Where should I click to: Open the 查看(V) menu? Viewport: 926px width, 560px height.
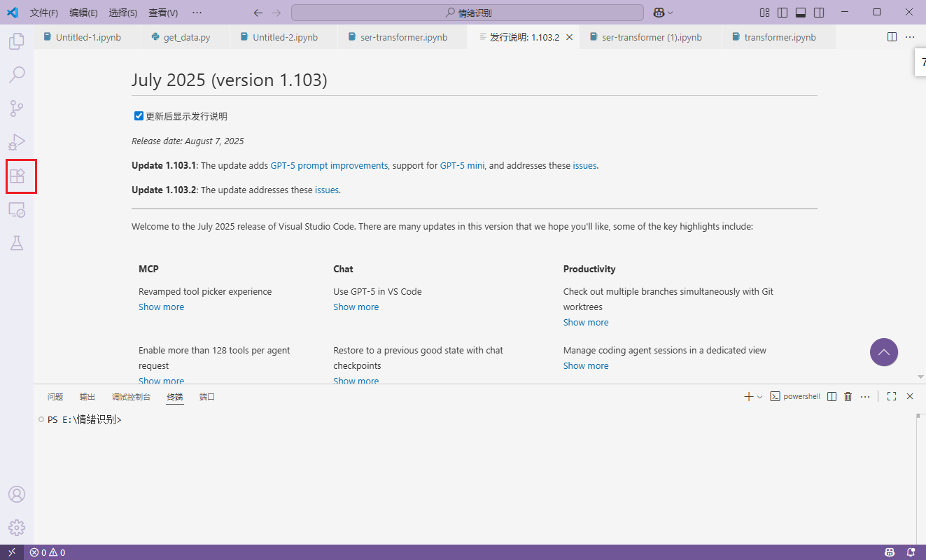[163, 13]
